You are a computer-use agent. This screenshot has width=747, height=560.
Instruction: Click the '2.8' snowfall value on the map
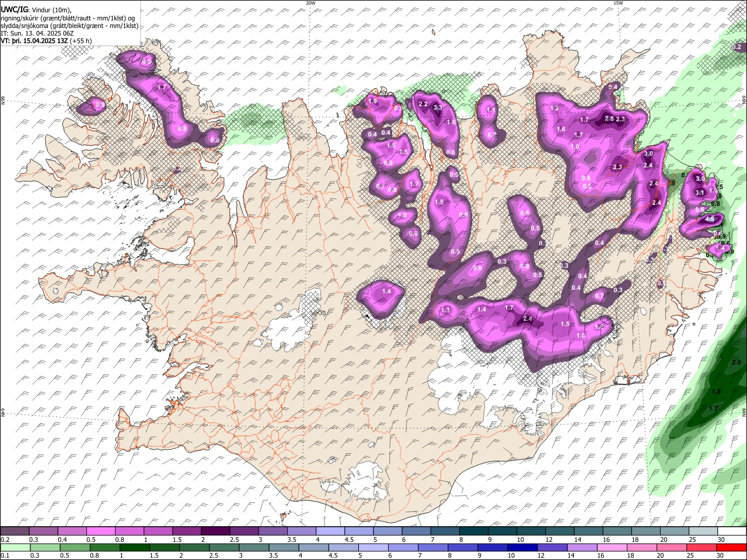[x=609, y=118]
